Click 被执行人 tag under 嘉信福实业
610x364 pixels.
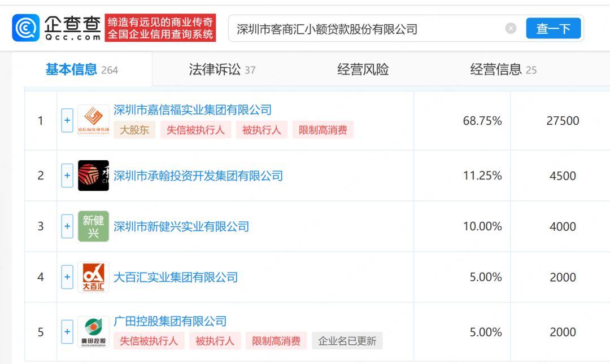[x=262, y=130]
